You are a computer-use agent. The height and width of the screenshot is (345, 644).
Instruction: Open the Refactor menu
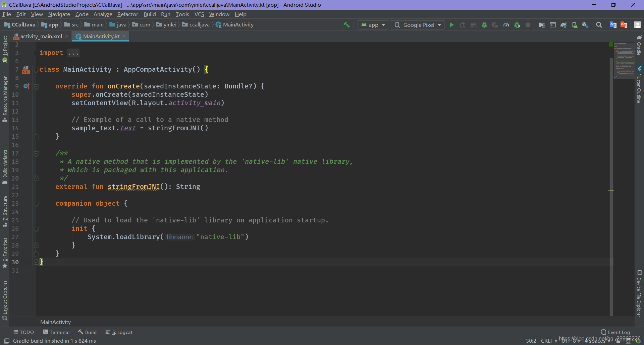coord(127,14)
